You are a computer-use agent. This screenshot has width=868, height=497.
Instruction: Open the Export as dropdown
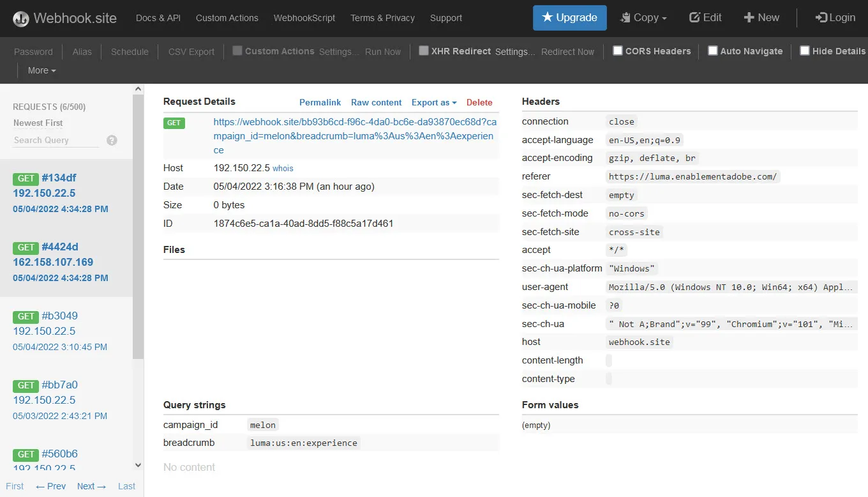434,102
